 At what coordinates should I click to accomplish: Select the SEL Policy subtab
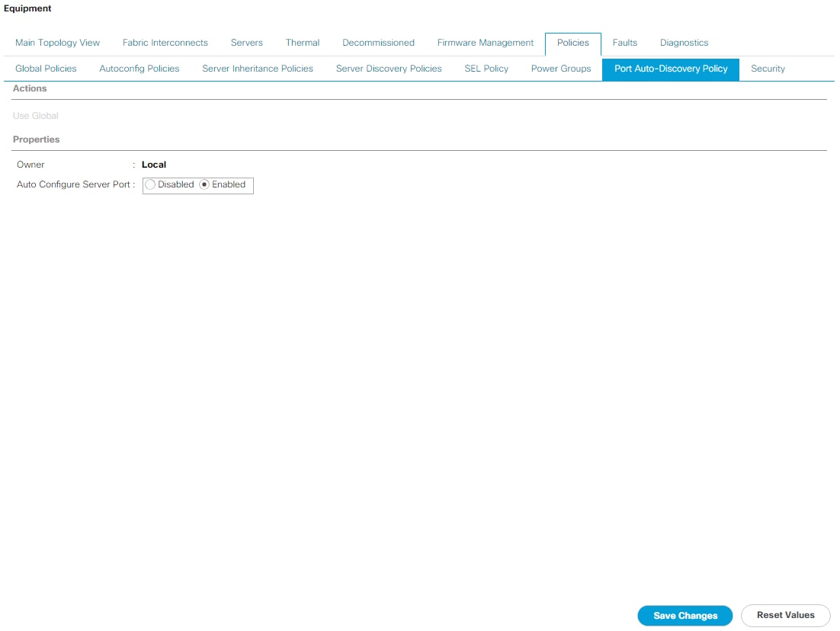click(x=486, y=69)
